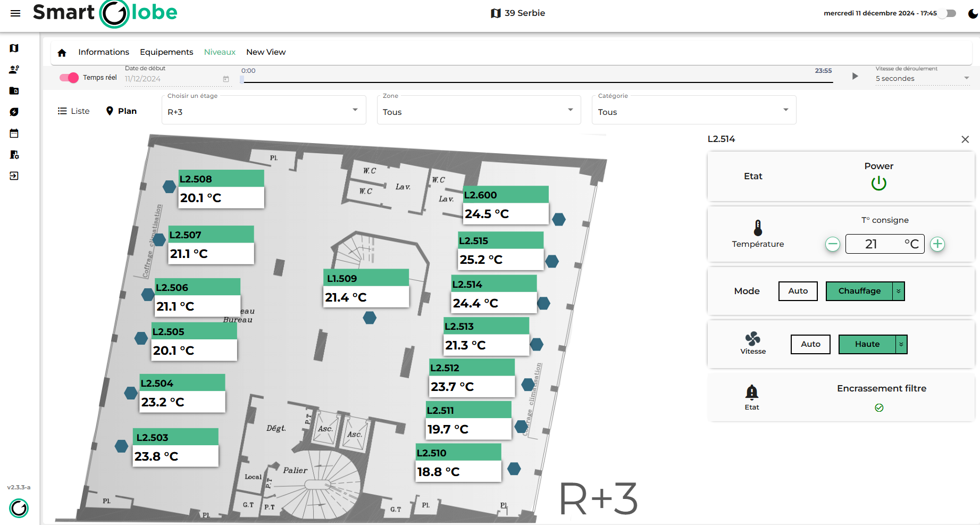This screenshot has width=980, height=525.
Task: Open the Choisir un étage dropdown
Action: [x=264, y=111]
